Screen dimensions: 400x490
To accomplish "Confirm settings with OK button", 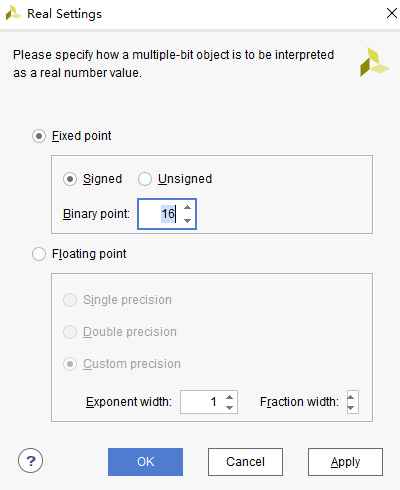I will tap(145, 462).
